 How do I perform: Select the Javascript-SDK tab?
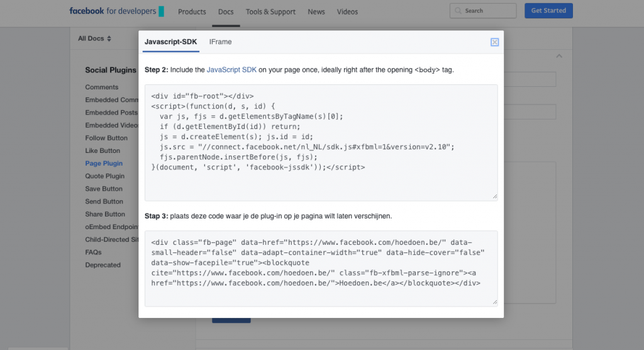[x=171, y=42]
